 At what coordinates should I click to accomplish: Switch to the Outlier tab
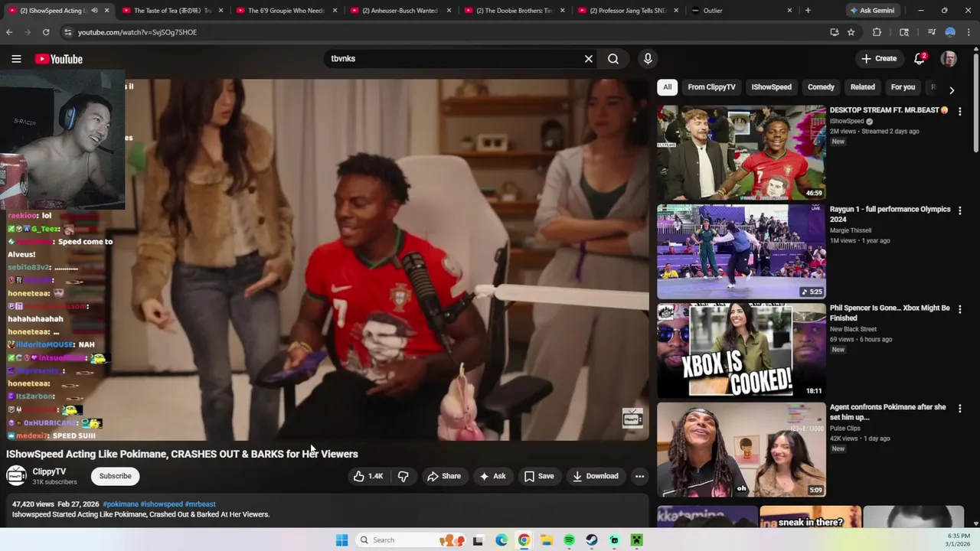pos(741,11)
